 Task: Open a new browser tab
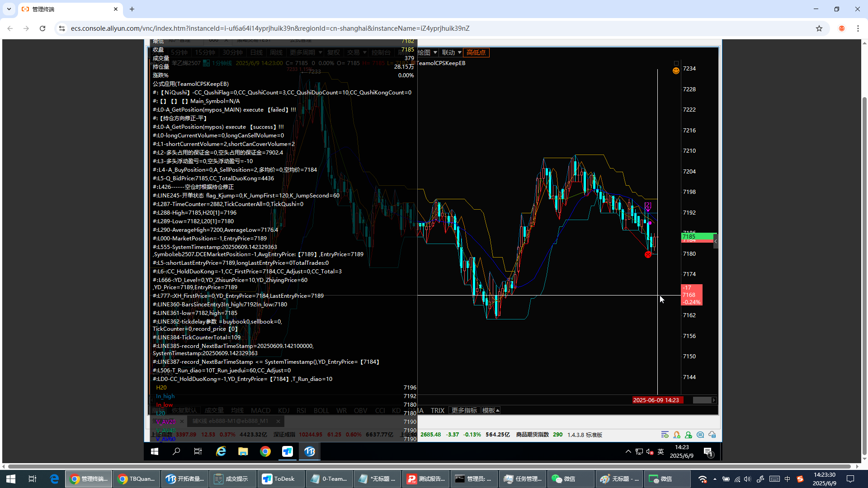pyautogui.click(x=132, y=9)
